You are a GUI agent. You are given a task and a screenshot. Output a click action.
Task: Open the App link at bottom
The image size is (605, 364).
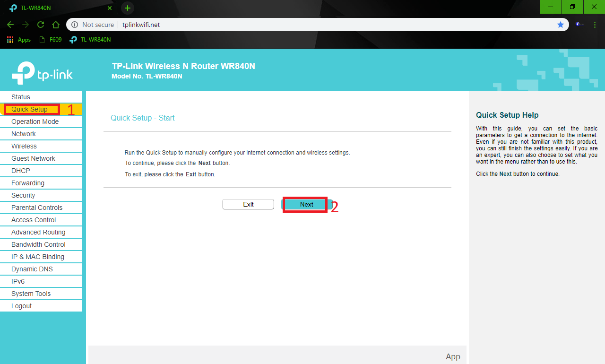pos(453,357)
